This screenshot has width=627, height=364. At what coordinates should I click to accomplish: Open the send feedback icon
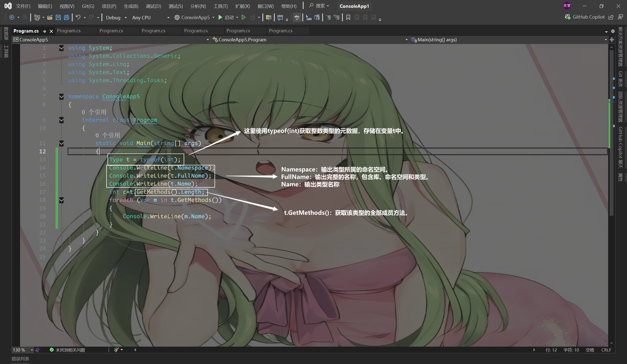pyautogui.click(x=621, y=17)
